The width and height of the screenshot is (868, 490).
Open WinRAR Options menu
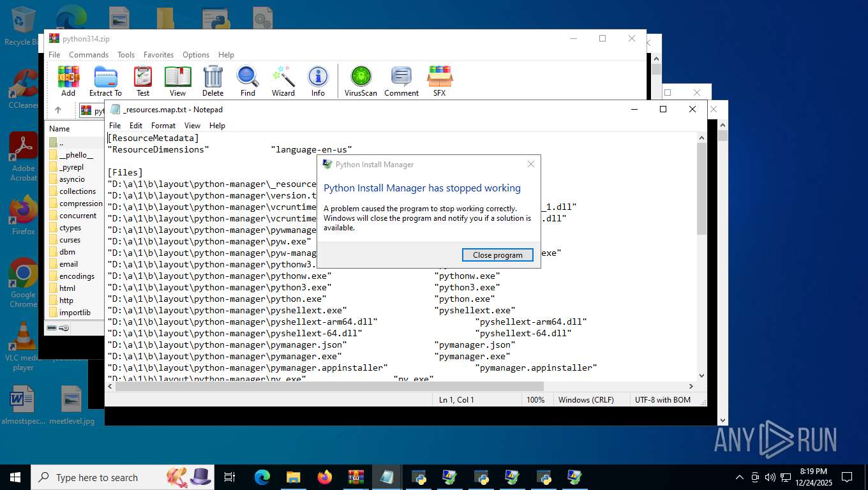[196, 55]
